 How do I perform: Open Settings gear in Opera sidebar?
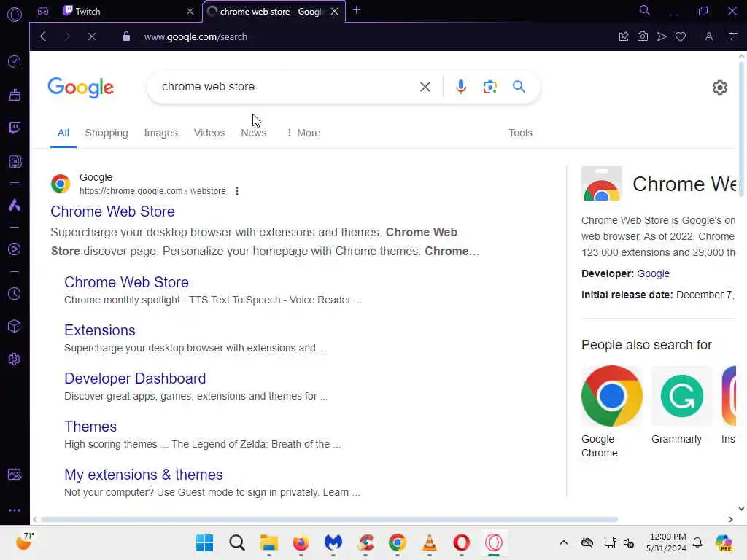[x=15, y=359]
